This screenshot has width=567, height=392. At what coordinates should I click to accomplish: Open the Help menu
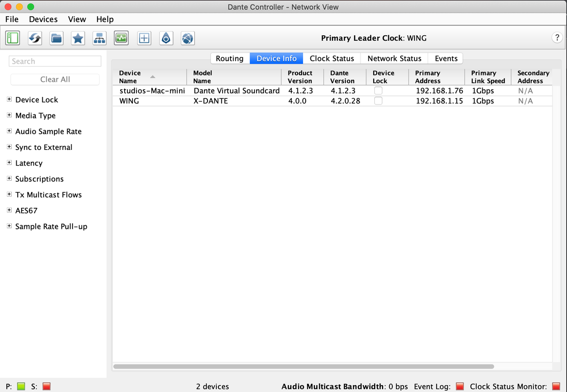coord(105,19)
